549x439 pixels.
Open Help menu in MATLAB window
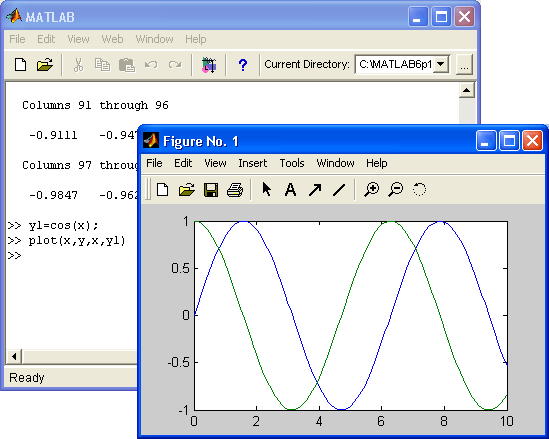coord(195,39)
